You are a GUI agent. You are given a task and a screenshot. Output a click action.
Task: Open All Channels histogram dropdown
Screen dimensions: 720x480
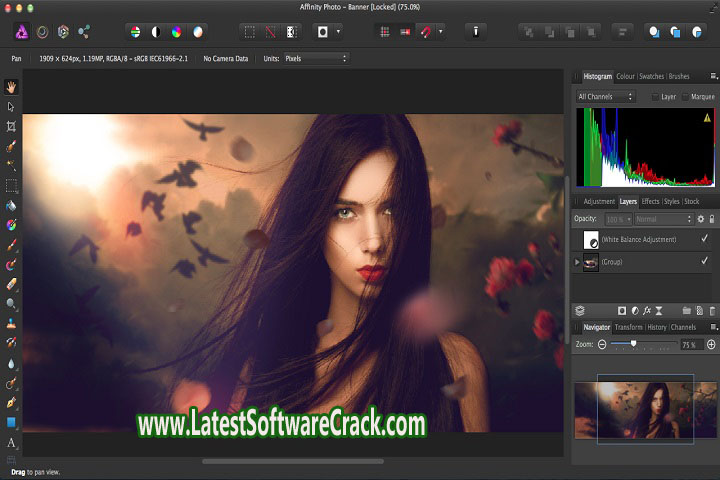606,96
